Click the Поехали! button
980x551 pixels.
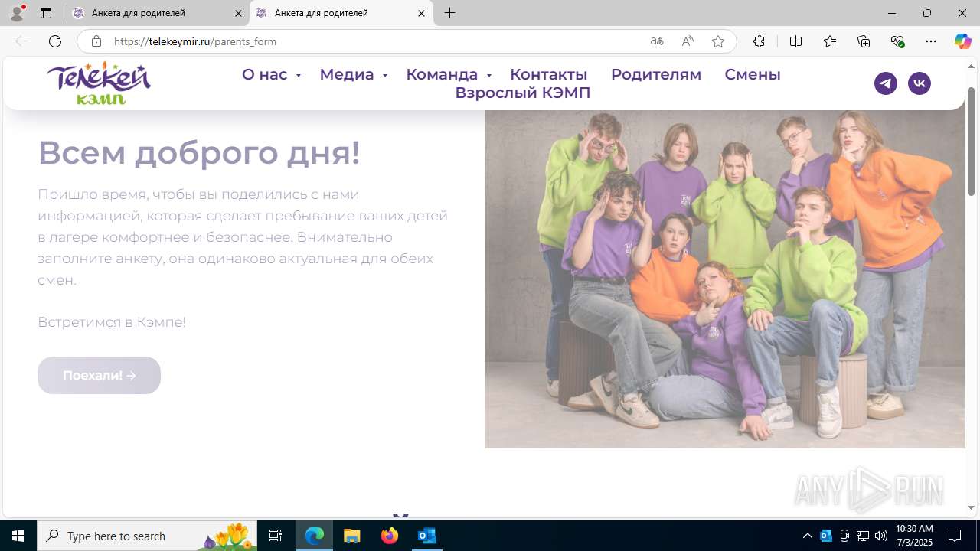pos(99,375)
